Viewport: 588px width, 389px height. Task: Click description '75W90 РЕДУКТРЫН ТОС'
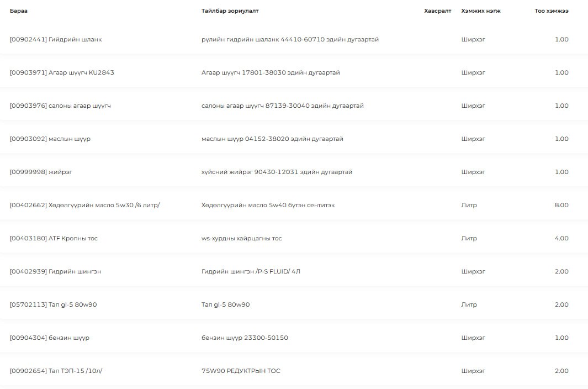[x=241, y=371]
